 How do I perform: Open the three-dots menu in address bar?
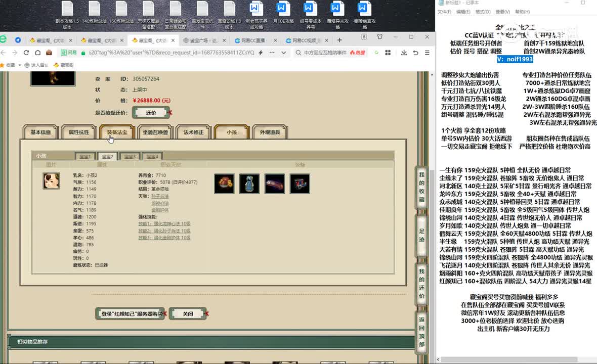(x=272, y=53)
